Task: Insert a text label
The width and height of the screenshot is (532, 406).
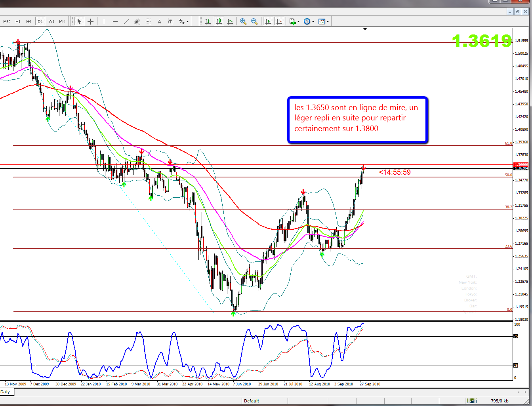Action: point(171,21)
